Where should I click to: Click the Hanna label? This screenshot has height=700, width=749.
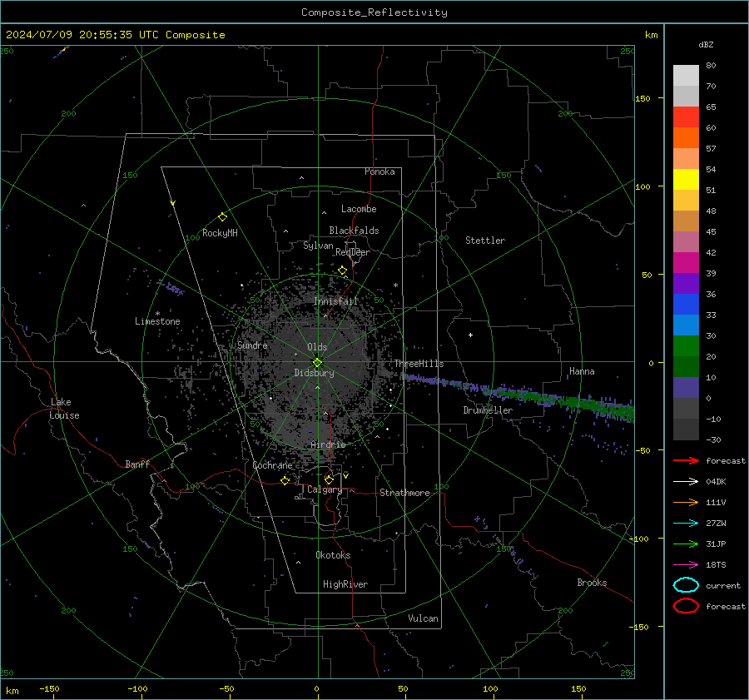pyautogui.click(x=582, y=371)
